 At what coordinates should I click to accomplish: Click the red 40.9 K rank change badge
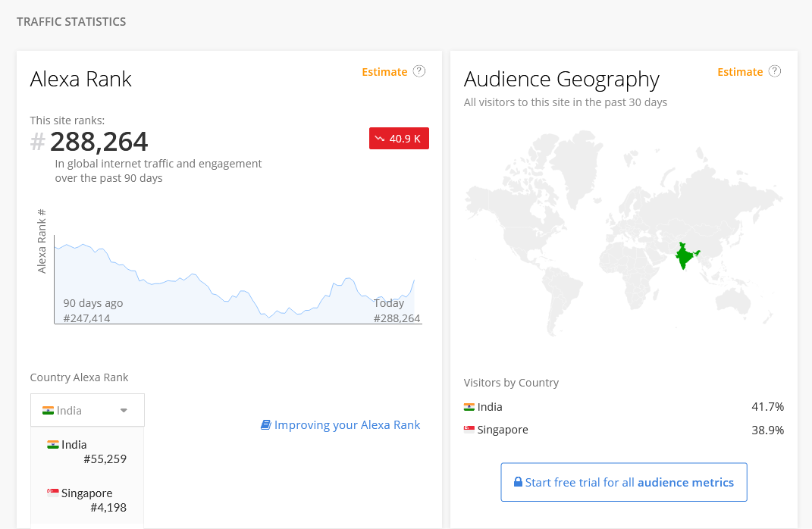tap(399, 138)
